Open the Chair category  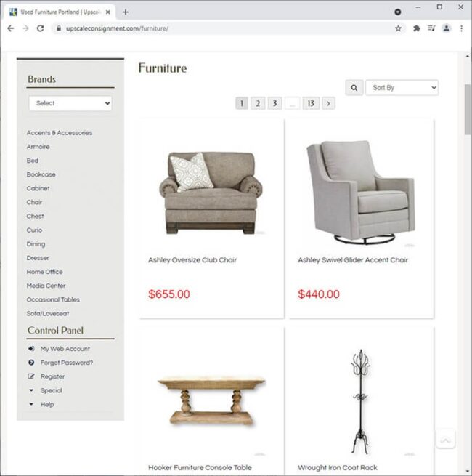tap(34, 203)
